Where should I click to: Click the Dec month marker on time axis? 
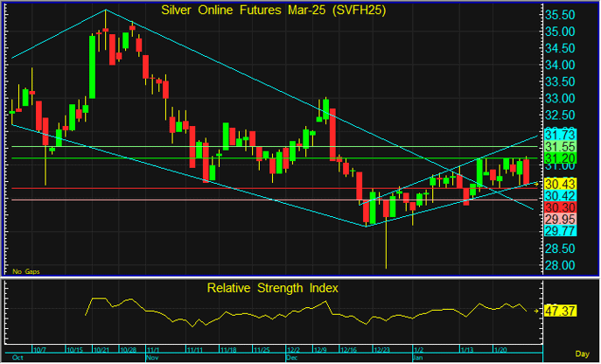click(291, 357)
